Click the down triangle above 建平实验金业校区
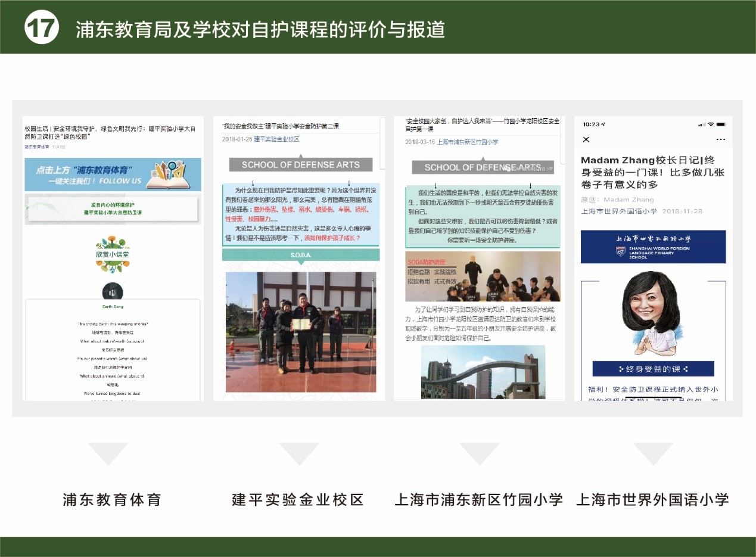This screenshot has width=756, height=557. [x=299, y=454]
